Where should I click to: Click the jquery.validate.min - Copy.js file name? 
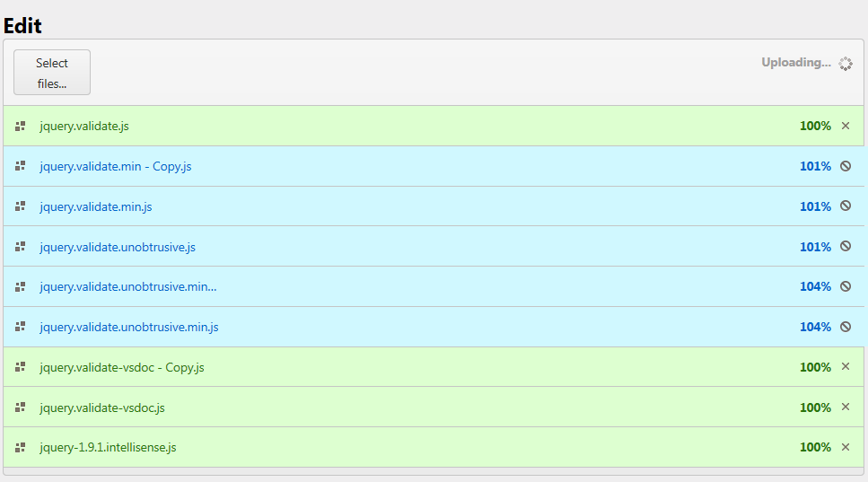[x=116, y=166]
